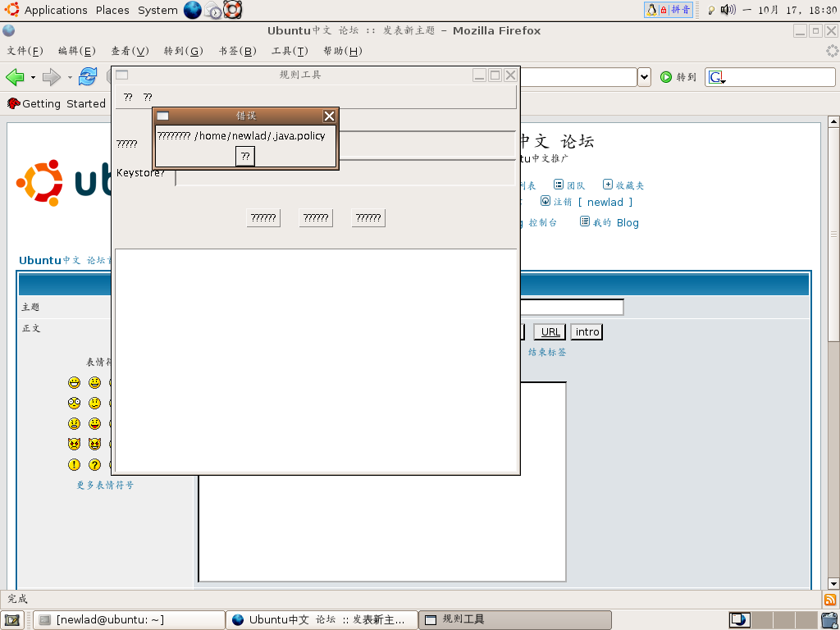The image size is (840, 630).
Task: Open the 规则工具 window menu icon
Action: [122, 75]
